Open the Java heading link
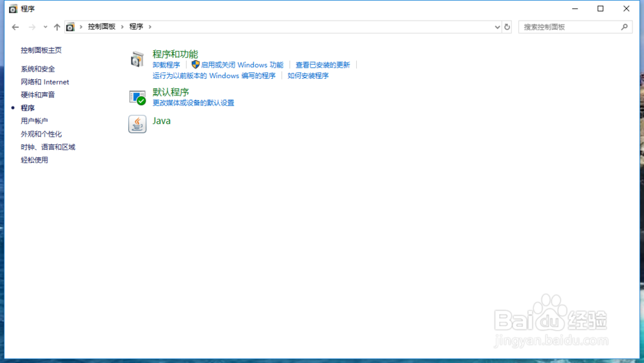644x363 pixels. coord(162,121)
